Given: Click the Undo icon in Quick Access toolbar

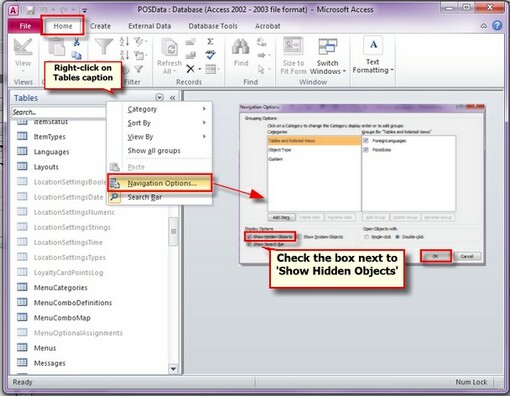Looking at the screenshot, I should point(44,10).
